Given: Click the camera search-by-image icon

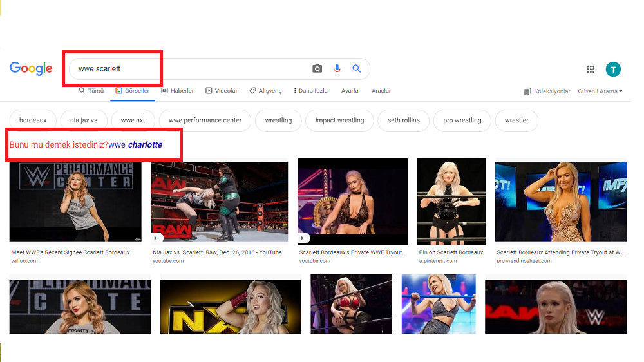Looking at the screenshot, I should pyautogui.click(x=317, y=69).
